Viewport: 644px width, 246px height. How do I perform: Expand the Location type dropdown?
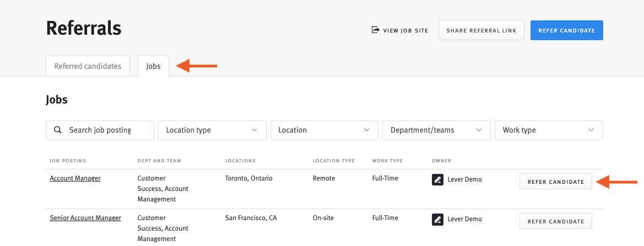coord(212,130)
